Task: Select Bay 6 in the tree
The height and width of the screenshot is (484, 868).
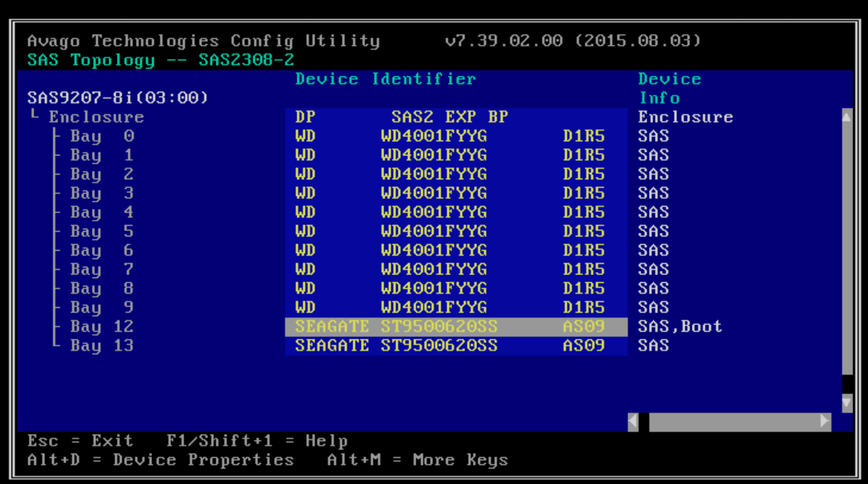Action: [x=102, y=251]
